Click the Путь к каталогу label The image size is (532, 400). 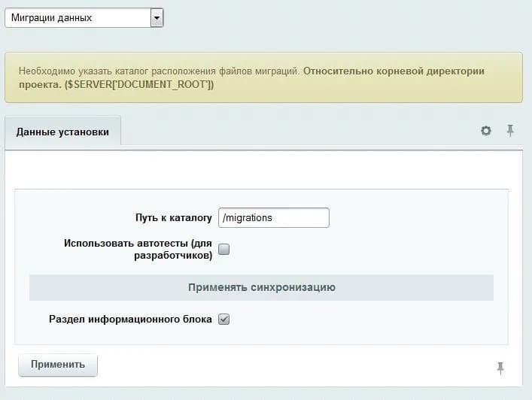coord(174,217)
